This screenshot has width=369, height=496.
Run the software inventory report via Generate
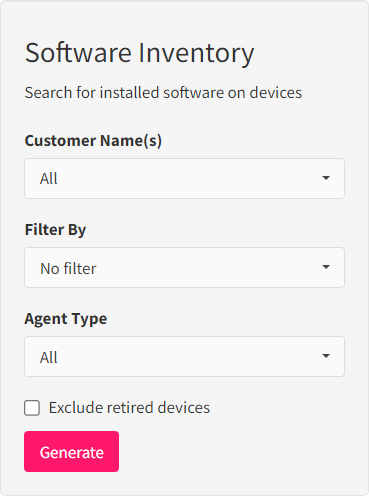[71, 451]
